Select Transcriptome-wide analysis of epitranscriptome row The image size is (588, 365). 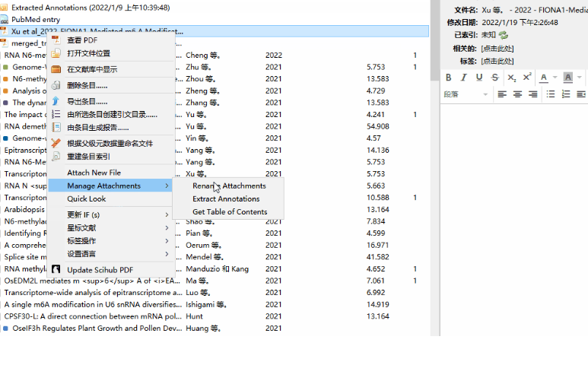point(215,293)
